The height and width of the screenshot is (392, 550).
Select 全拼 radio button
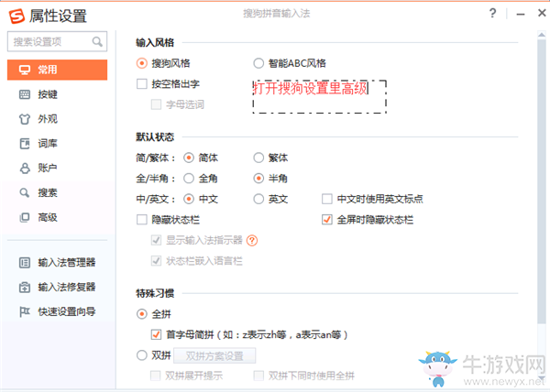(x=142, y=314)
